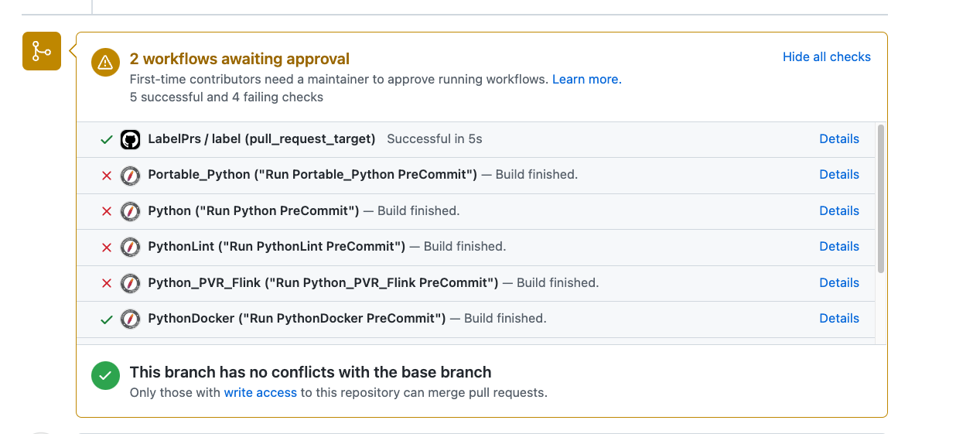Click the red X on Portable_Python check
This screenshot has width=980, height=434.
(107, 176)
